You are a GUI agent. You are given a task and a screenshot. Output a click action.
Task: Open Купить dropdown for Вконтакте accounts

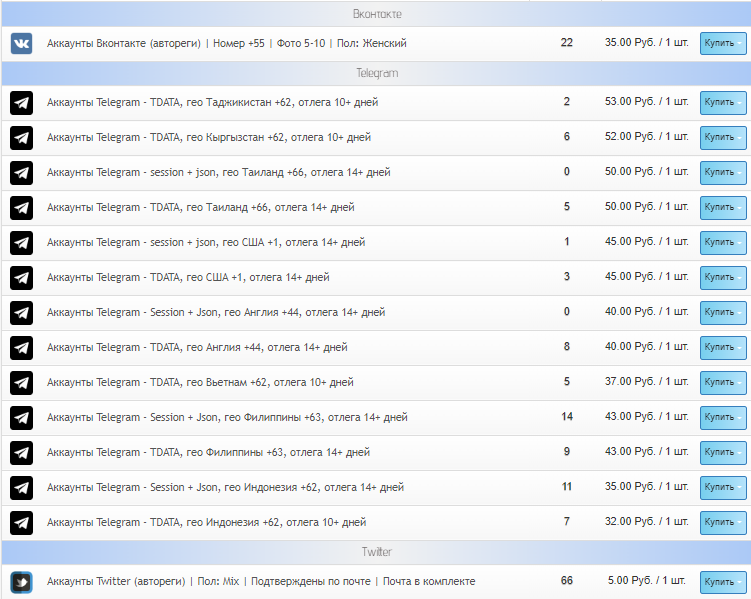723,43
